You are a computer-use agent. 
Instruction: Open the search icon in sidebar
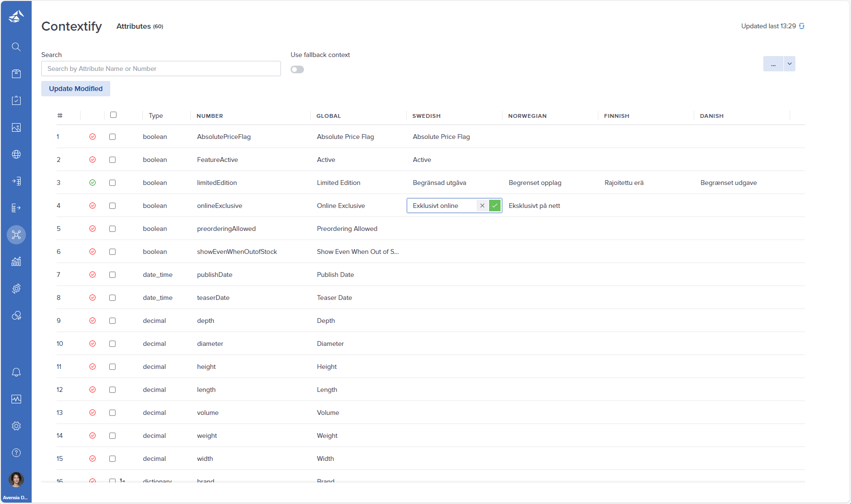pos(16,47)
